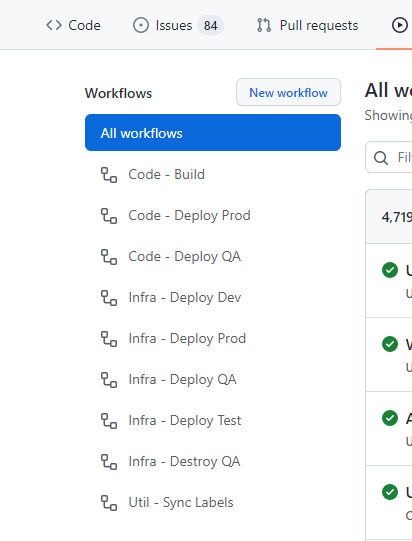Click the search magnifier icon
This screenshot has height=541, width=412.
click(x=381, y=158)
